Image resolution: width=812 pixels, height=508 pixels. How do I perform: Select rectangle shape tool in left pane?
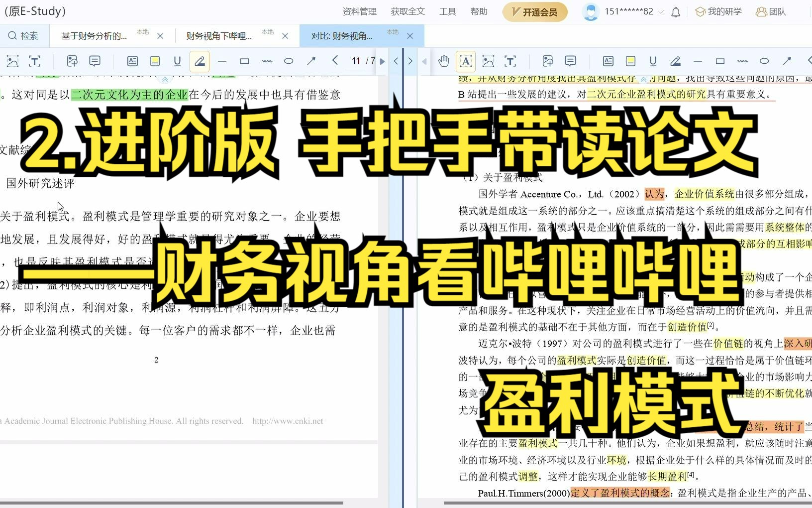coord(244,61)
